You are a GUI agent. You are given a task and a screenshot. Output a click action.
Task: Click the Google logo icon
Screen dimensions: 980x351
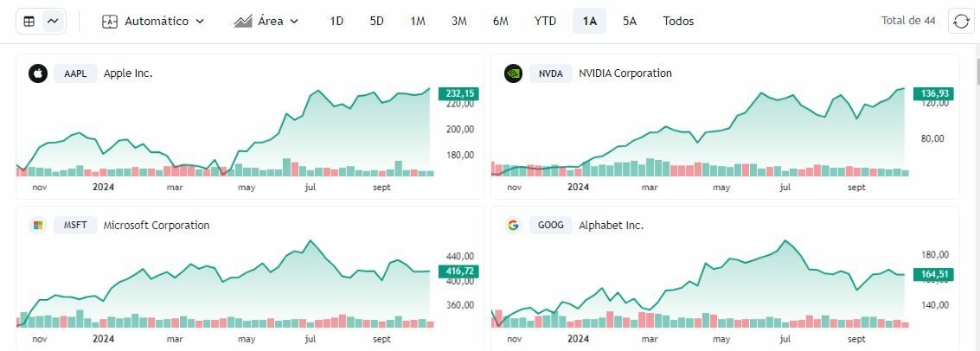(x=513, y=226)
